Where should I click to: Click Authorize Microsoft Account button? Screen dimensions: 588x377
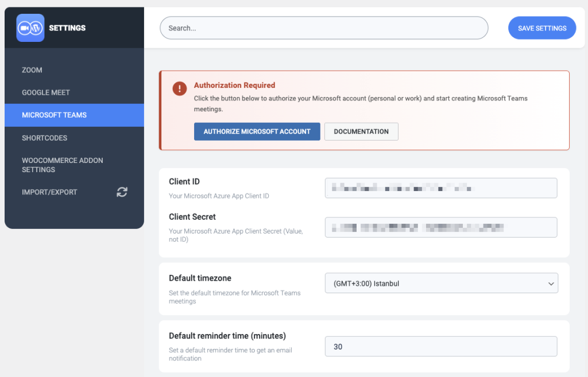pos(257,131)
